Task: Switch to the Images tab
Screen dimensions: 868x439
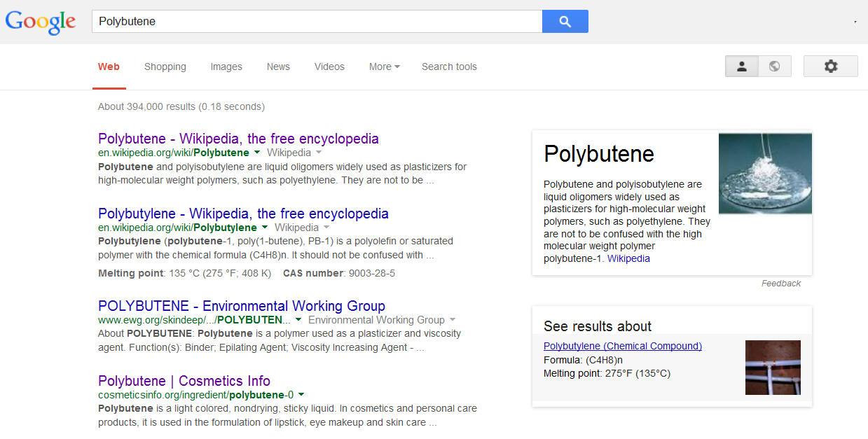Action: click(226, 67)
